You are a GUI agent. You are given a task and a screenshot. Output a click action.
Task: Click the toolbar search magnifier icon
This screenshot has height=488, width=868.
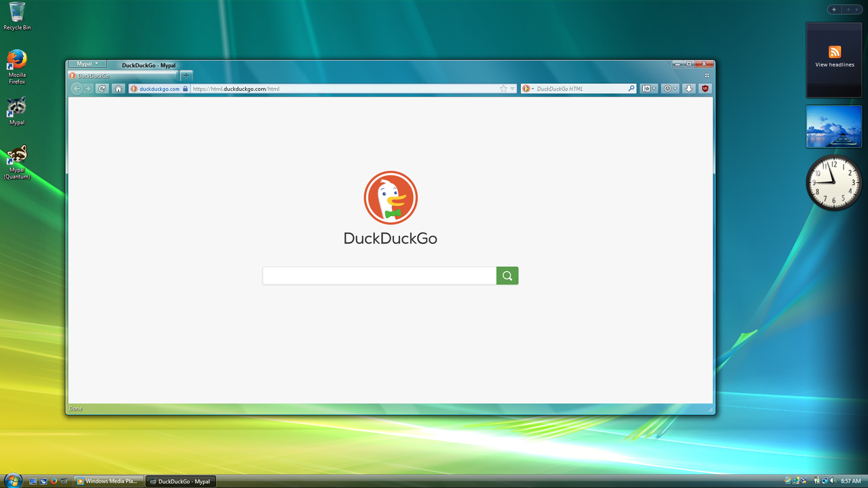tap(631, 89)
